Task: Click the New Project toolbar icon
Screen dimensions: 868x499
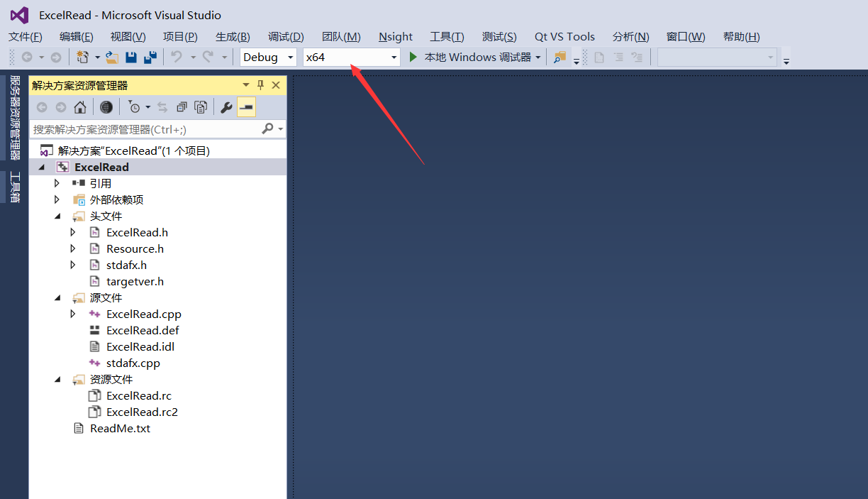Action: tap(82, 57)
